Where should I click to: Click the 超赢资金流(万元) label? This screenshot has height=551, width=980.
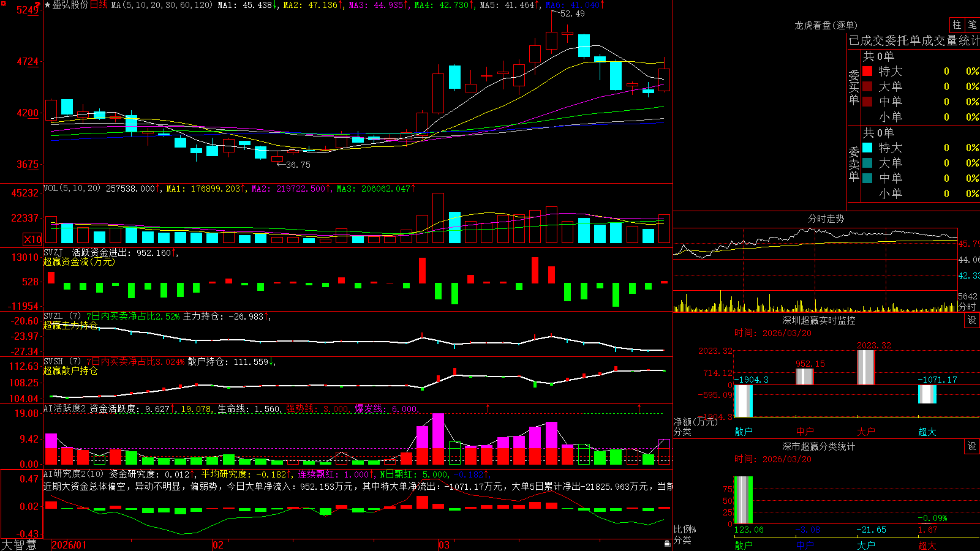tap(79, 261)
